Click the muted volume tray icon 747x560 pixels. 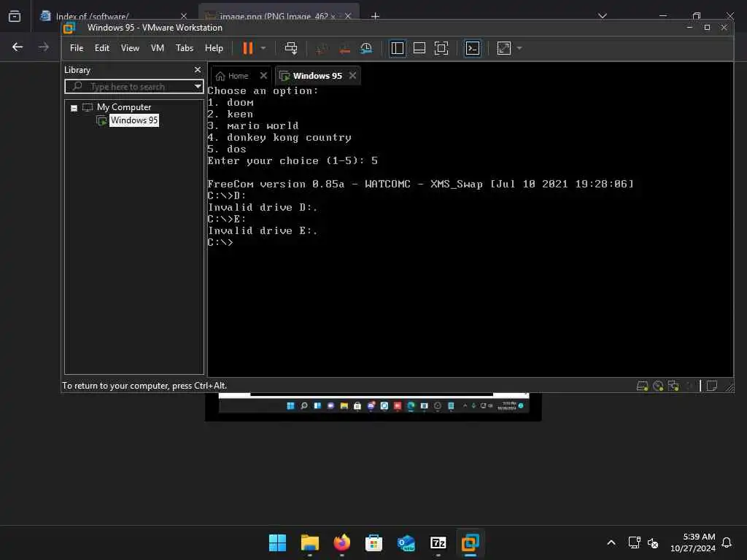653,542
